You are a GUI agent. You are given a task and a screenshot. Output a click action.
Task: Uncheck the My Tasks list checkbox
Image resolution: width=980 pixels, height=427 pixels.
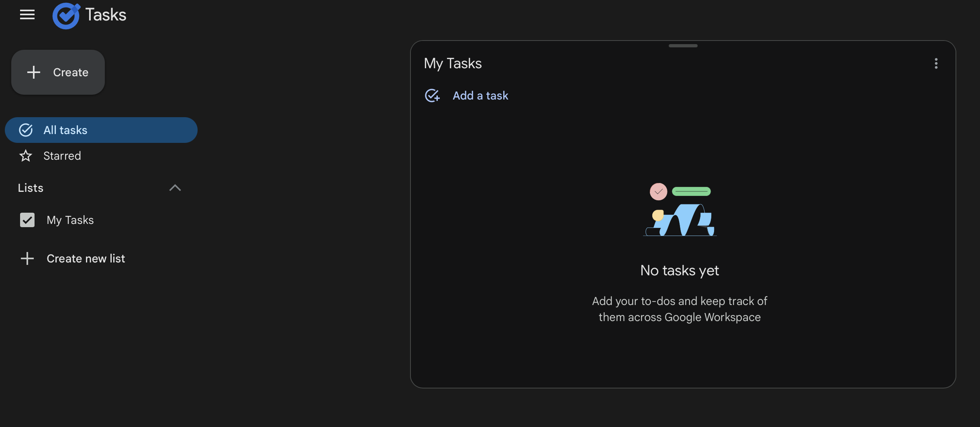27,220
